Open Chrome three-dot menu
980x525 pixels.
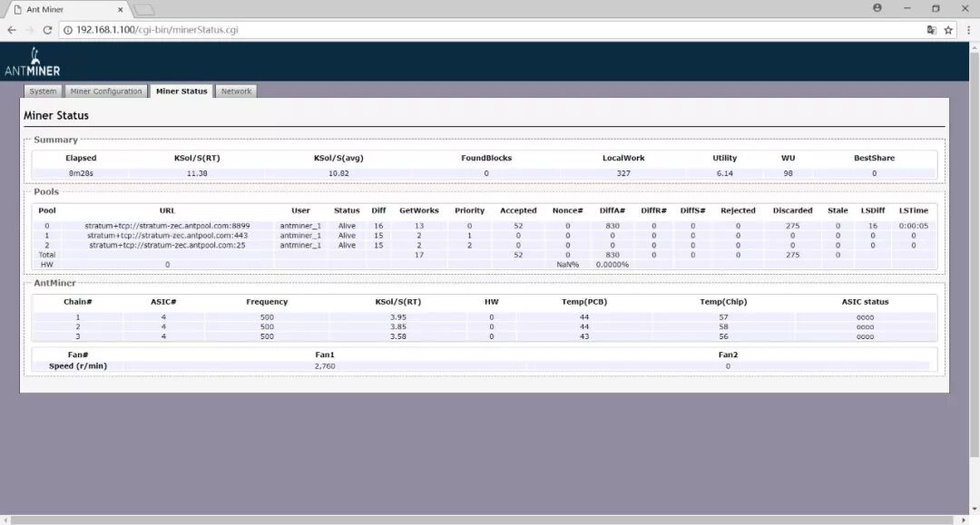(x=968, y=30)
